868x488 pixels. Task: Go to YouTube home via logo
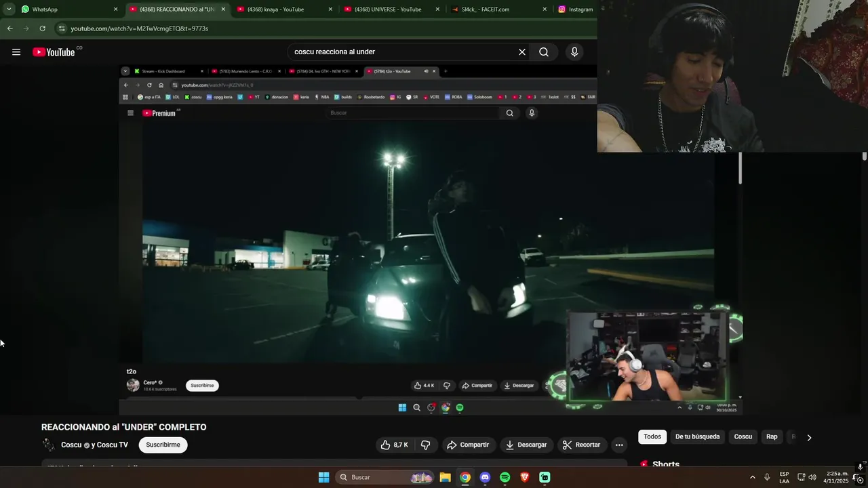(x=54, y=52)
